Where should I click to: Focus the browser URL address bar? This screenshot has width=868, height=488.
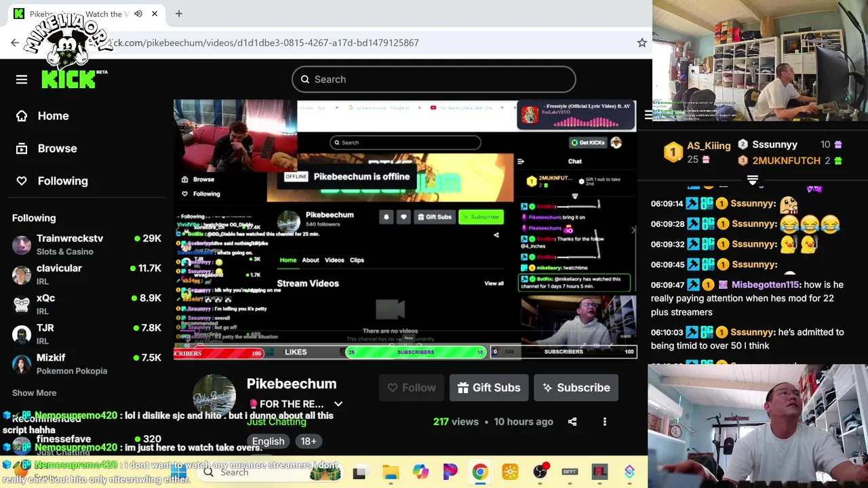tap(366, 43)
